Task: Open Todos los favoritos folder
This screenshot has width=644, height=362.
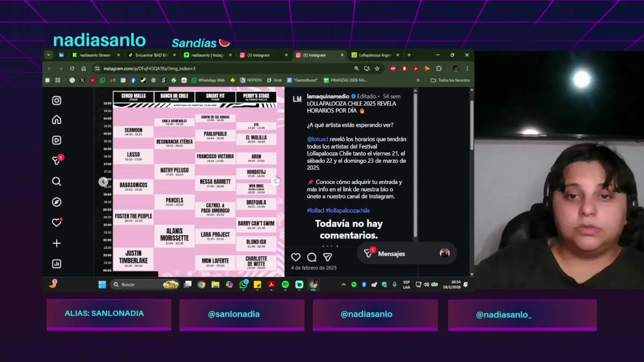Action: [450, 80]
